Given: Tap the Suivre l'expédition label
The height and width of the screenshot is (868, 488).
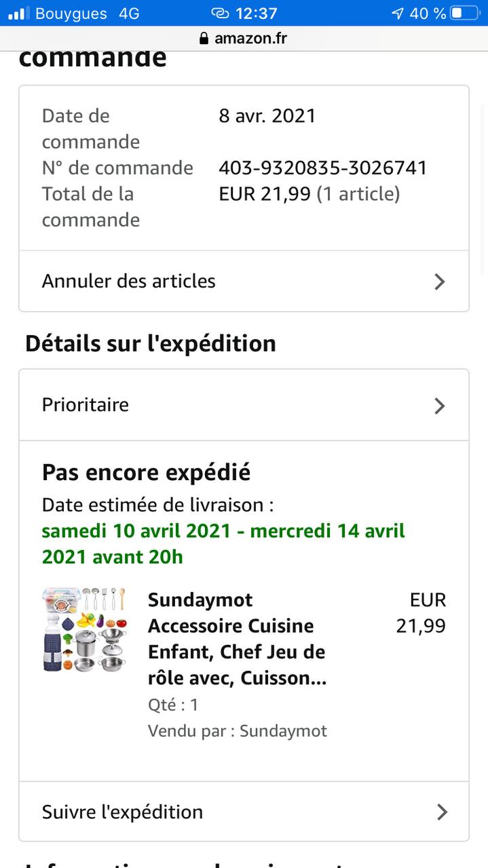Looking at the screenshot, I should (x=122, y=812).
